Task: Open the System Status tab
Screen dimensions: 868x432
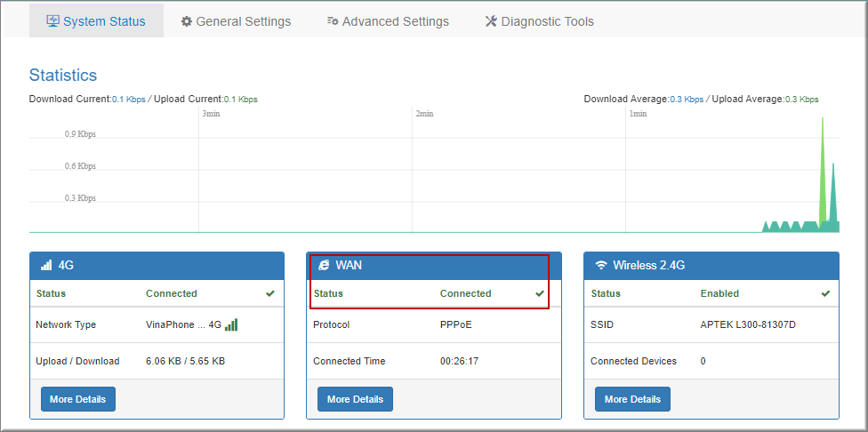Action: coord(96,21)
